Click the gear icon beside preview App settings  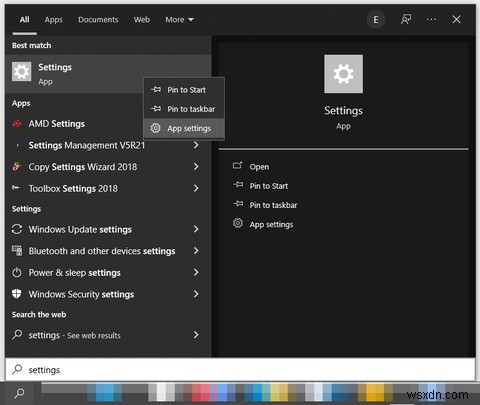tap(238, 223)
